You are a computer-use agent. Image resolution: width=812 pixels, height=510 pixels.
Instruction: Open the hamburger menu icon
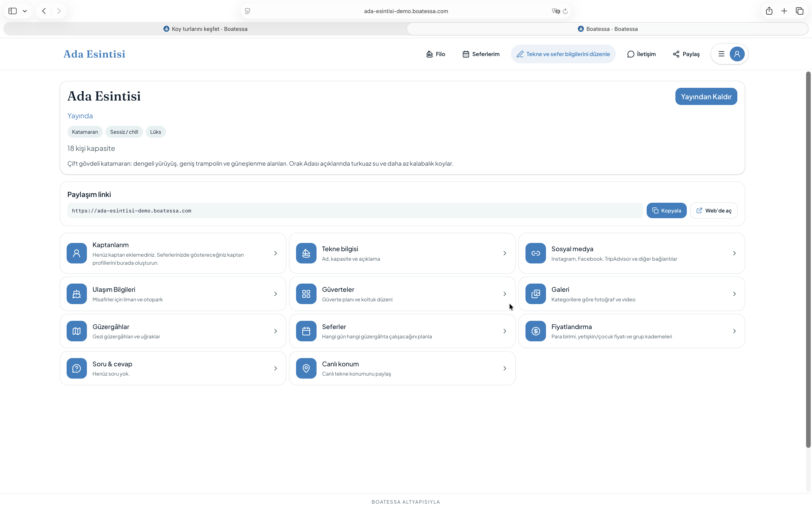[721, 54]
